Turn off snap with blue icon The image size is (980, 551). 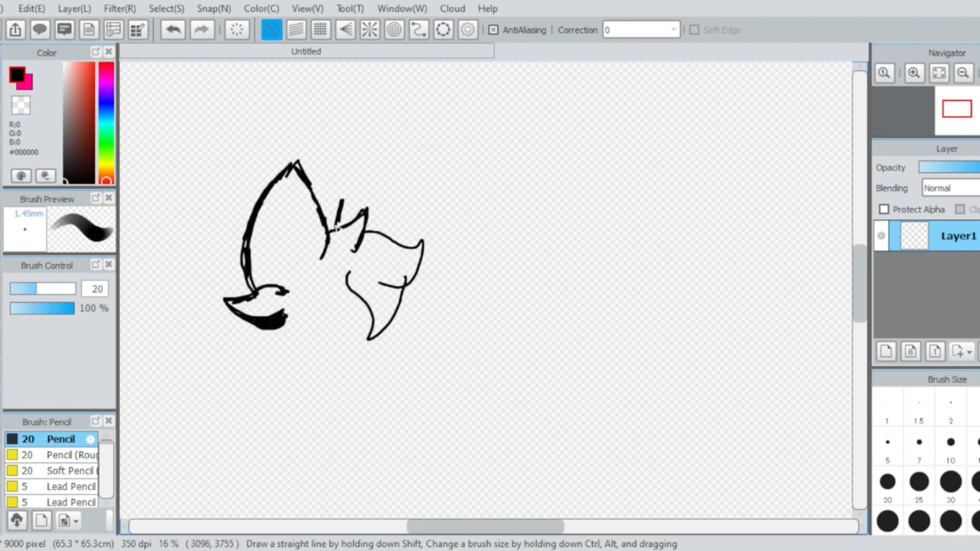tap(272, 29)
